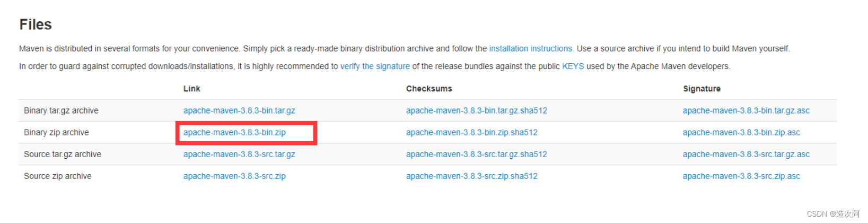Open apache-maven-3.8.3-bin.zip.sha512 checksum
Viewport: 868px width, 223px height.
(x=472, y=132)
